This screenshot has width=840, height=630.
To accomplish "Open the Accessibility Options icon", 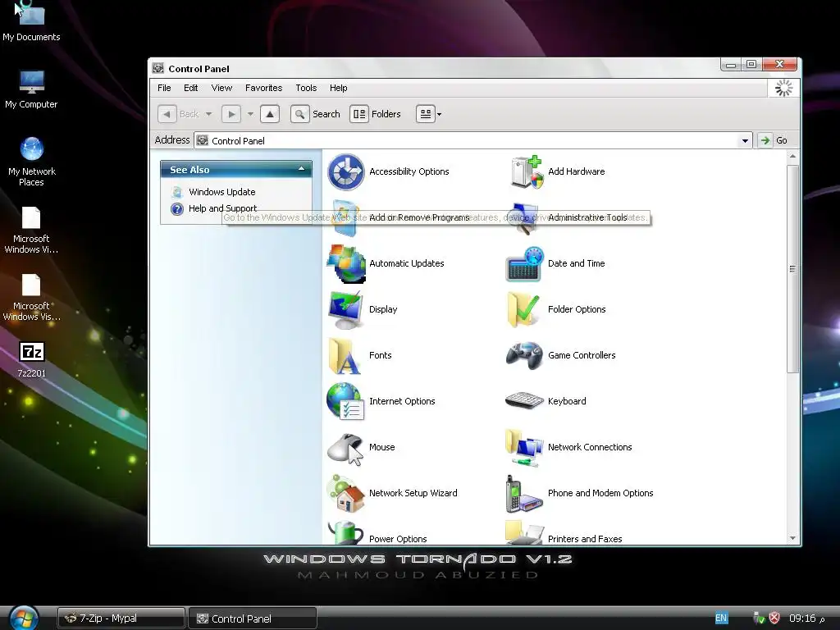I will [x=346, y=172].
